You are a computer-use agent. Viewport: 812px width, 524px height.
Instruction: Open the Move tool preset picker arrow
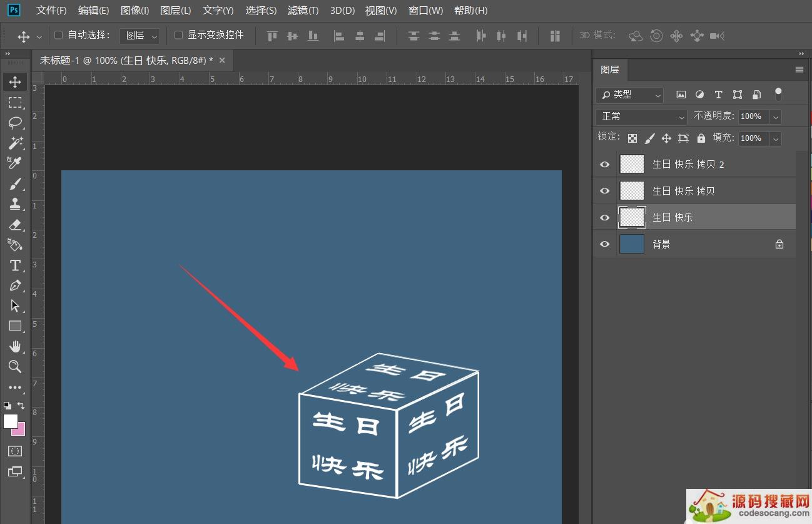[x=39, y=36]
